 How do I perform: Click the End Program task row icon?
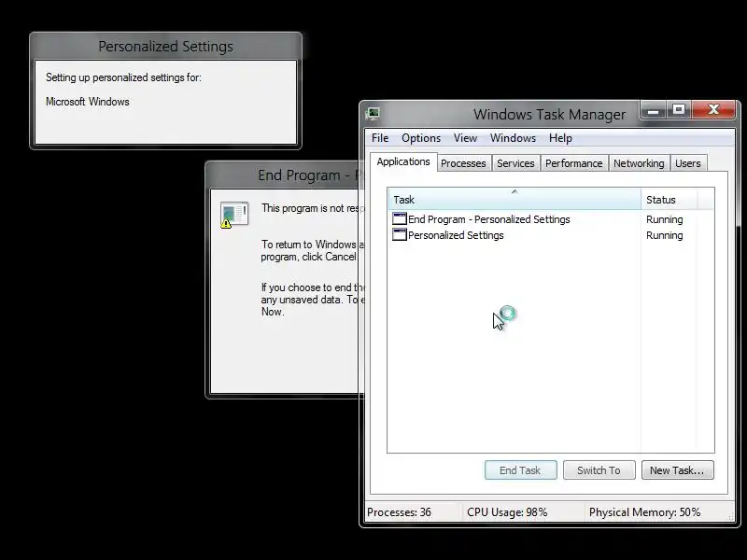coord(400,219)
